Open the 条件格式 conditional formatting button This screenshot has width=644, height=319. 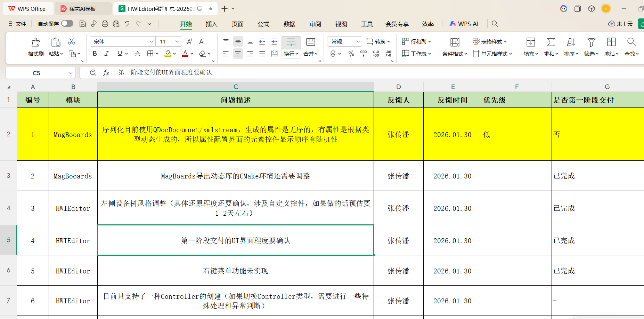point(455,47)
